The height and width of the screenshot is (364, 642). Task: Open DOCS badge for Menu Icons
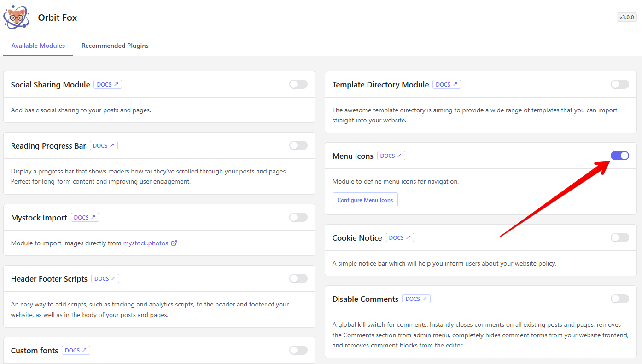(391, 156)
